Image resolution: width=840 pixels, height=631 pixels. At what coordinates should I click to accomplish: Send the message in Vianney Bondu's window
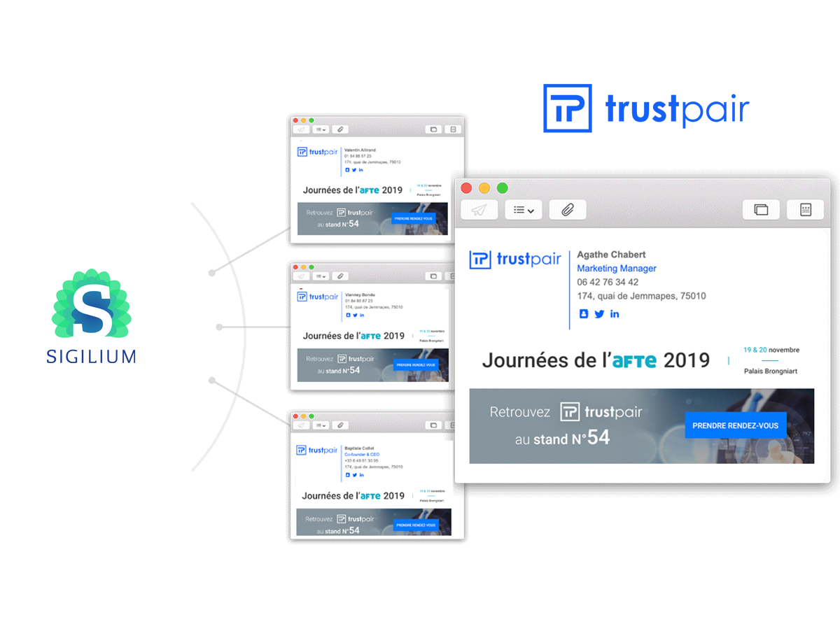[x=301, y=276]
